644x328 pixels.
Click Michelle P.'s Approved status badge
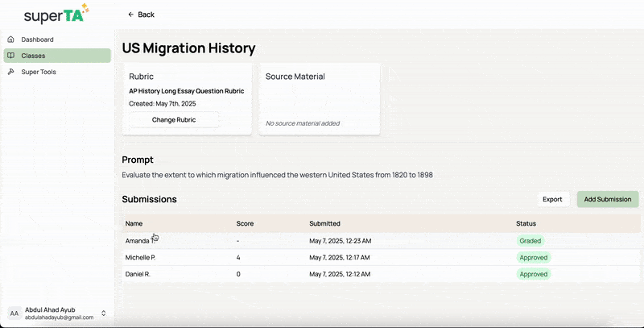coord(533,257)
